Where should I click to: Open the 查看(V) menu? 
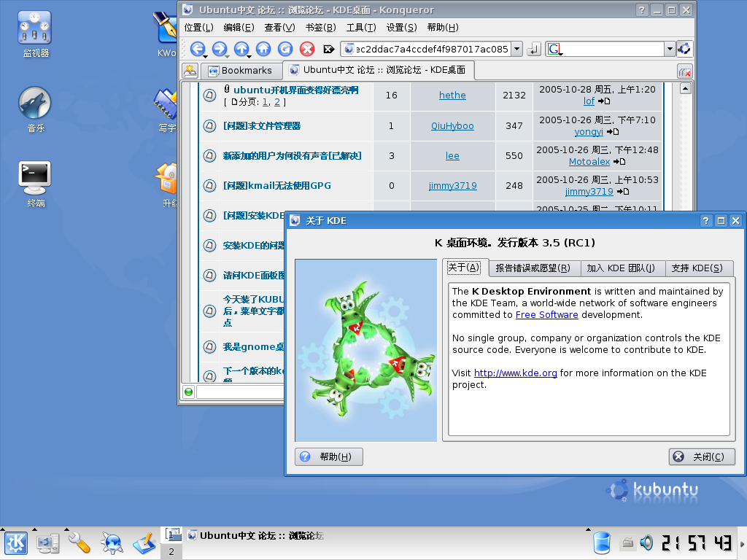[x=279, y=28]
